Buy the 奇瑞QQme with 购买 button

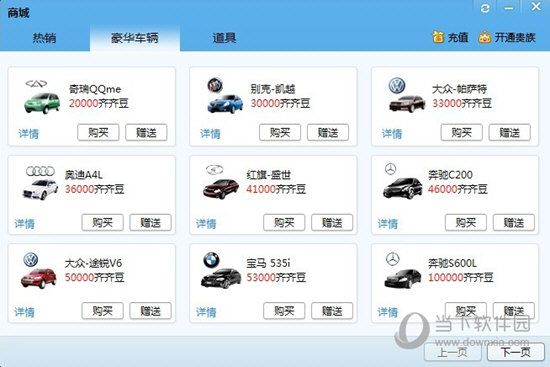[x=98, y=133]
